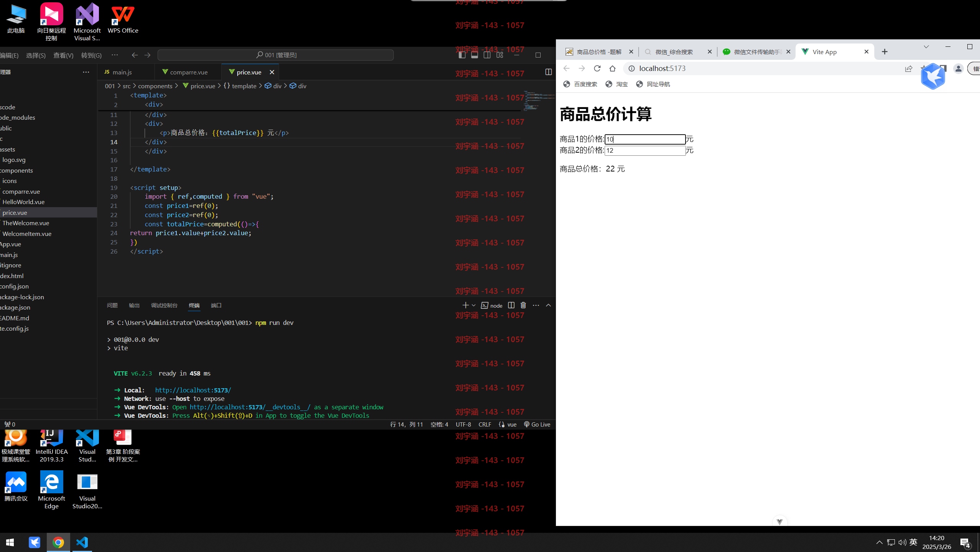Go to the browser home page

click(612, 68)
